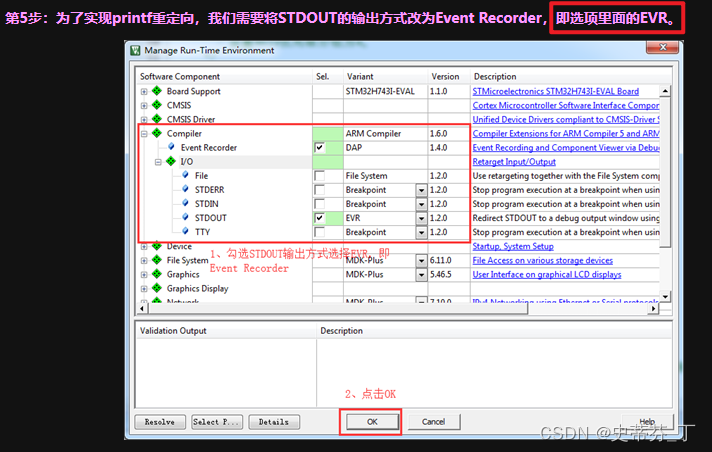Confirm with the OK button

(372, 422)
